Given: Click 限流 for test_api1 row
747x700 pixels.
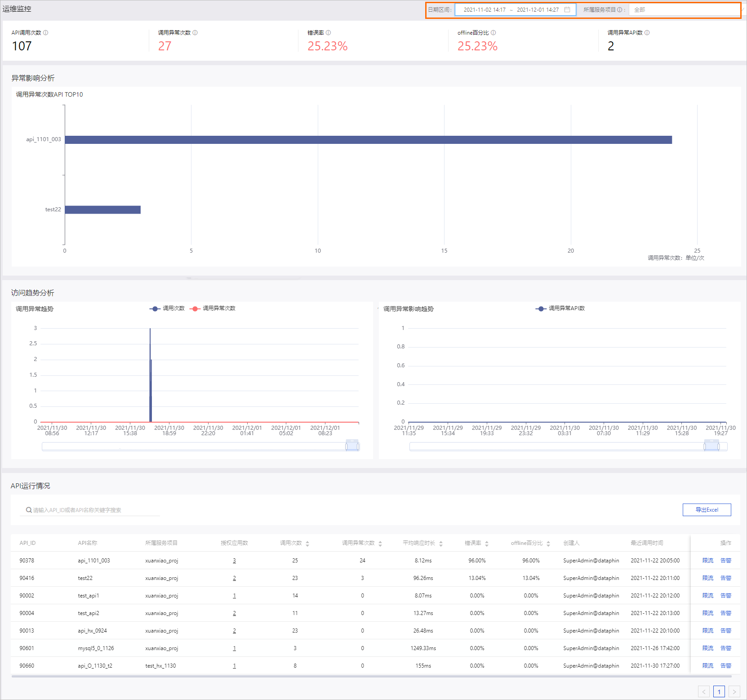Looking at the screenshot, I should tap(708, 596).
